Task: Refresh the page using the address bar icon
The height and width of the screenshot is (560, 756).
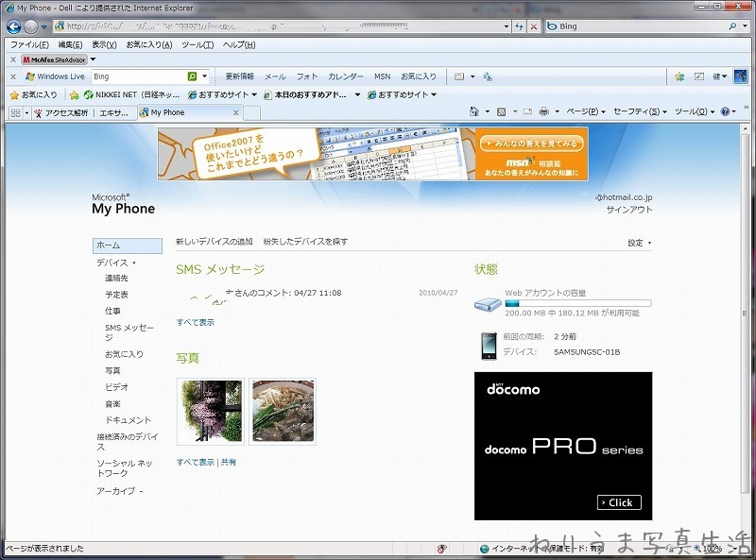Action: [x=519, y=26]
